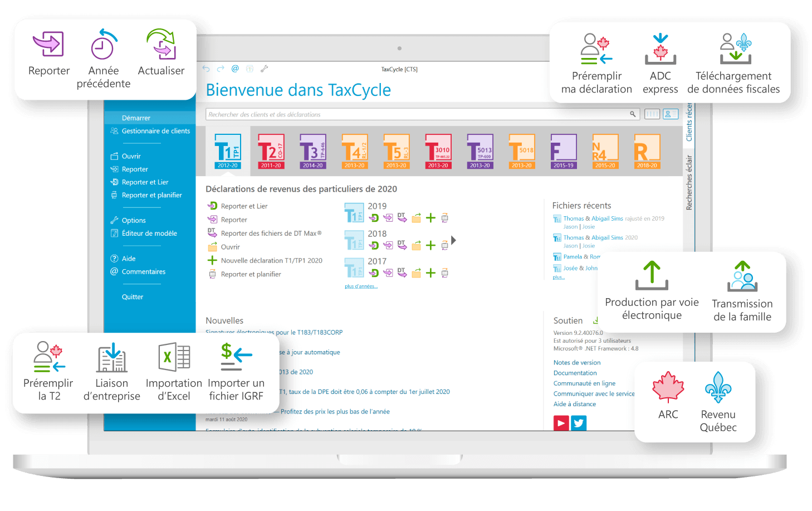The height and width of the screenshot is (511, 812).
Task: Open the T1 TP1 2012-20 module tile
Action: click(x=228, y=150)
